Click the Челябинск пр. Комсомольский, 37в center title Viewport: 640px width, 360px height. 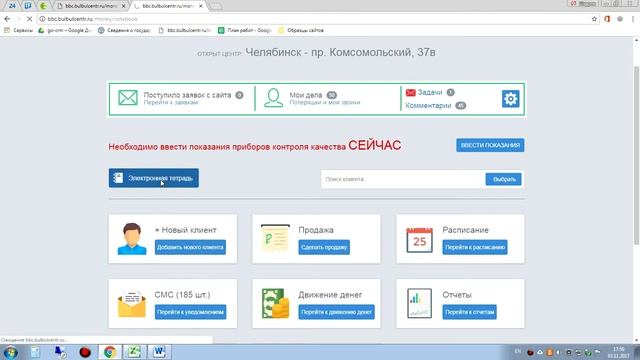[x=340, y=53]
